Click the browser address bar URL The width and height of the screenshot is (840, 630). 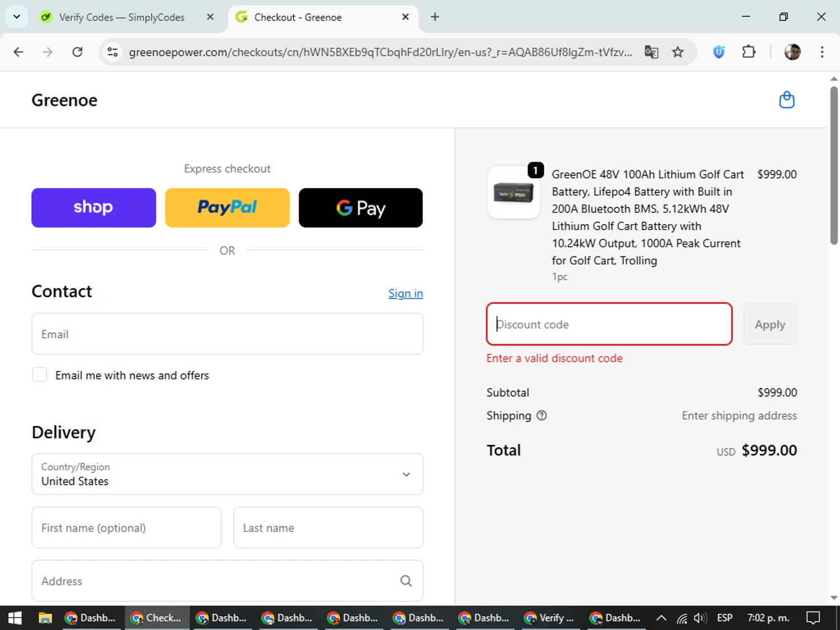pos(380,52)
